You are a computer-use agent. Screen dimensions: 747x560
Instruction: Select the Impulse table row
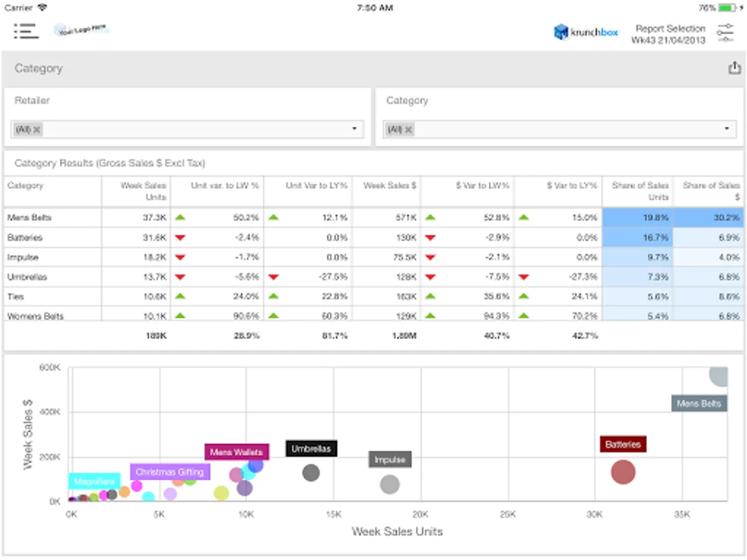coord(374,257)
